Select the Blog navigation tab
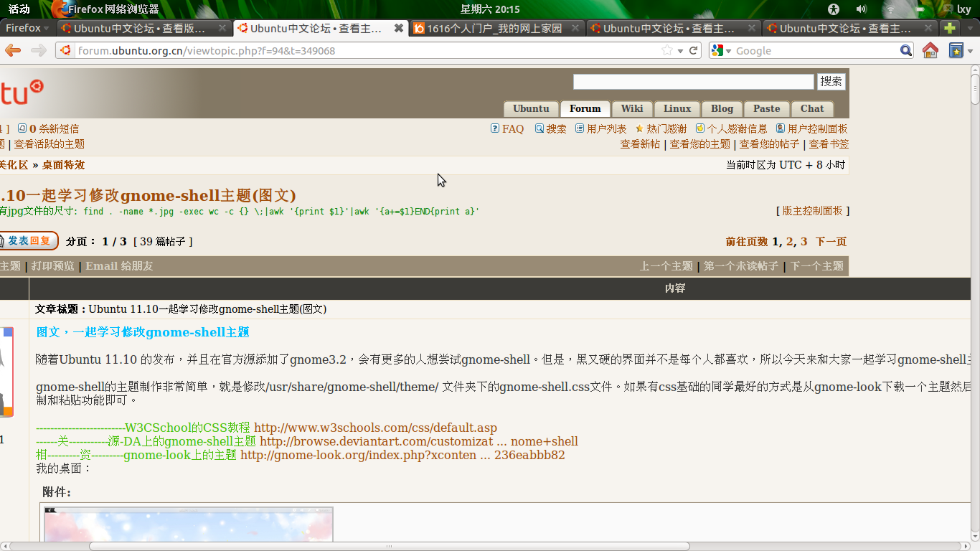This screenshot has width=980, height=551. coord(722,109)
